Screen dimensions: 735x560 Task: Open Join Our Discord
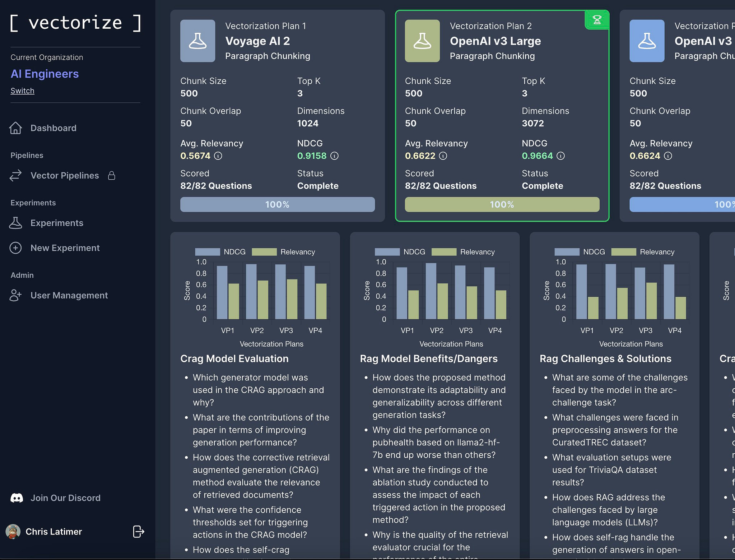click(65, 497)
